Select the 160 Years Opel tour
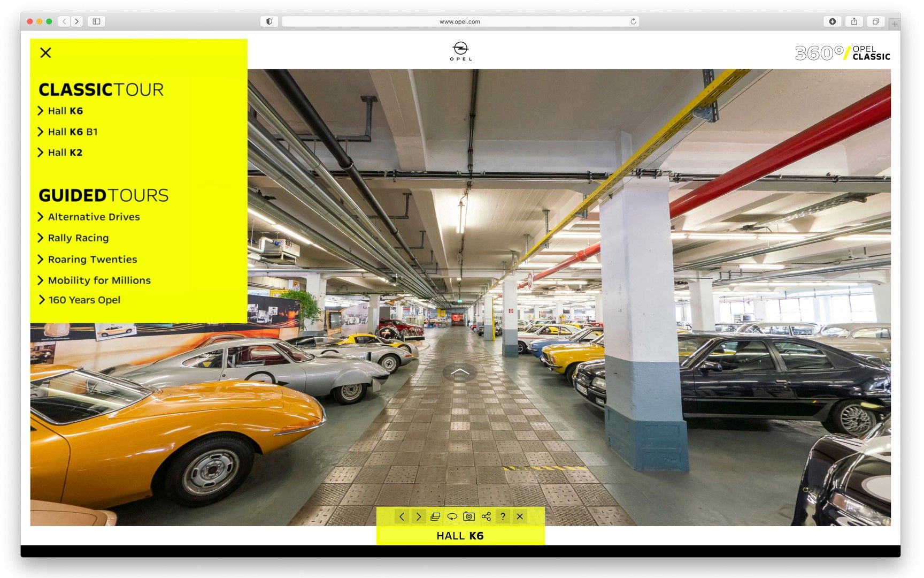 point(84,300)
